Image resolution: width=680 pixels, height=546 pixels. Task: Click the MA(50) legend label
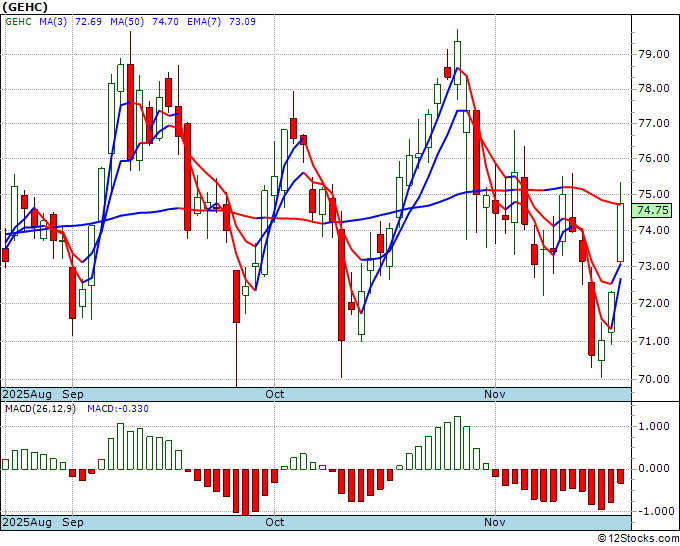point(127,22)
